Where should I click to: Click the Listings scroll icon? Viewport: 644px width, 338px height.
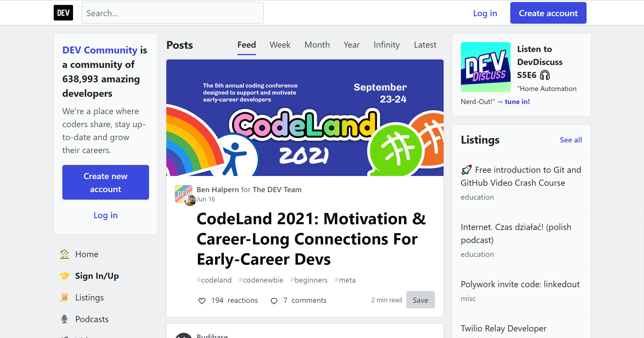tap(64, 298)
